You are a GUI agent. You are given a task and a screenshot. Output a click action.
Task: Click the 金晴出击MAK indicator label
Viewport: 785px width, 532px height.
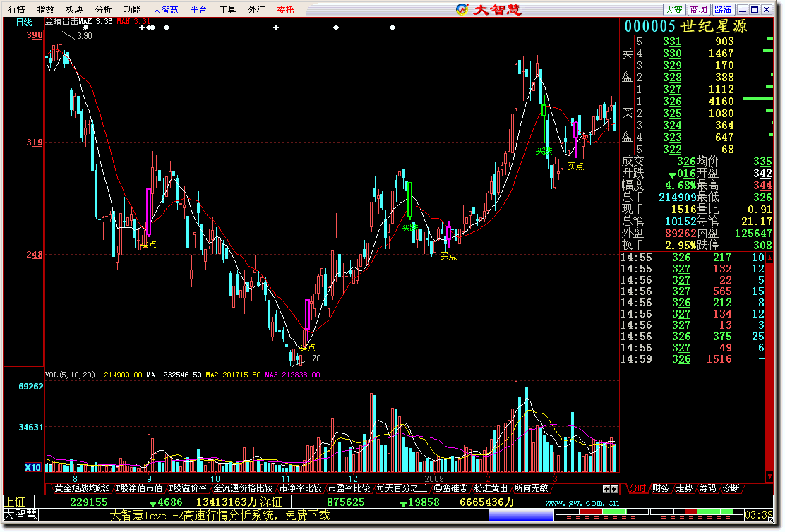tap(68, 22)
